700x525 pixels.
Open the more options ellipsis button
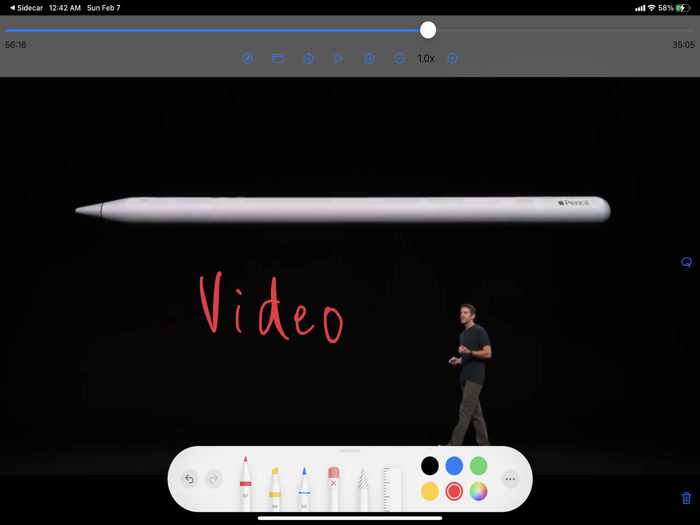click(510, 479)
